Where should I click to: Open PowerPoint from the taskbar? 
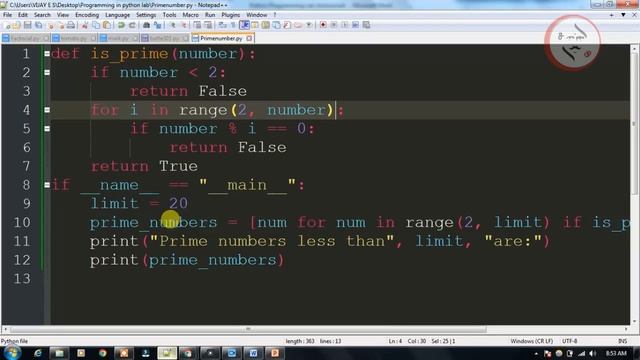(275, 353)
